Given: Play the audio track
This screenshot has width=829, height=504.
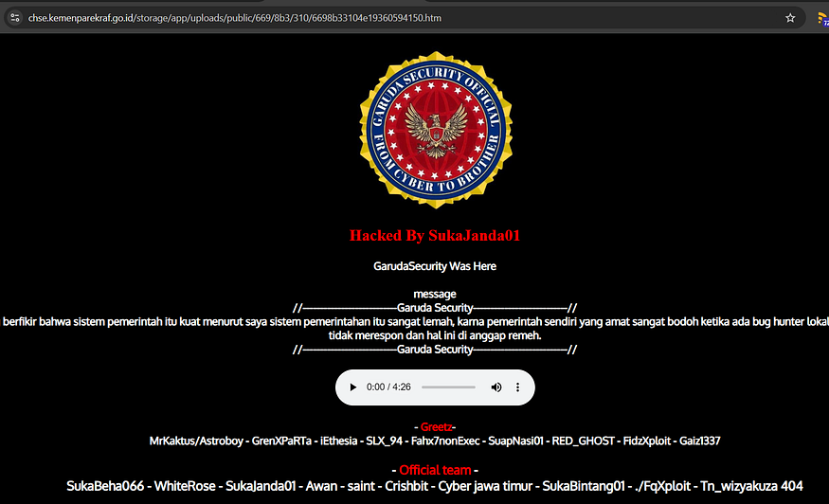Looking at the screenshot, I should 352,387.
